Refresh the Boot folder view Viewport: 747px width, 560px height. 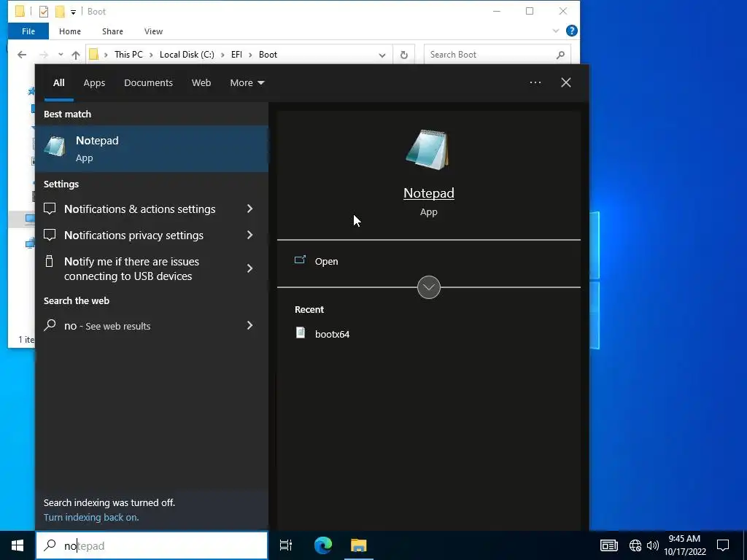pos(403,55)
